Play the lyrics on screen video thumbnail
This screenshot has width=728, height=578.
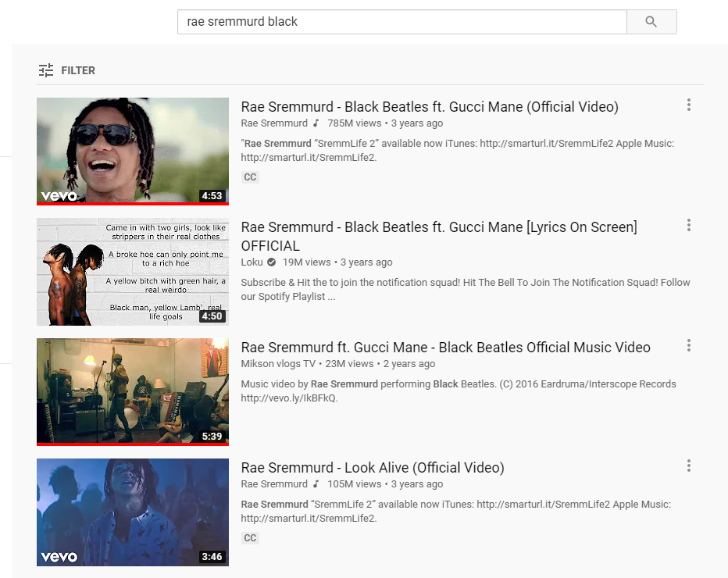pyautogui.click(x=133, y=272)
